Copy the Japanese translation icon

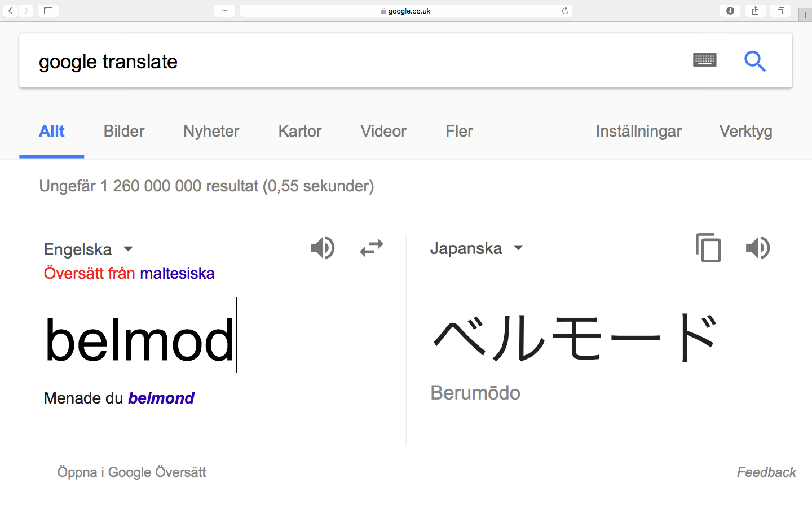[x=708, y=247]
